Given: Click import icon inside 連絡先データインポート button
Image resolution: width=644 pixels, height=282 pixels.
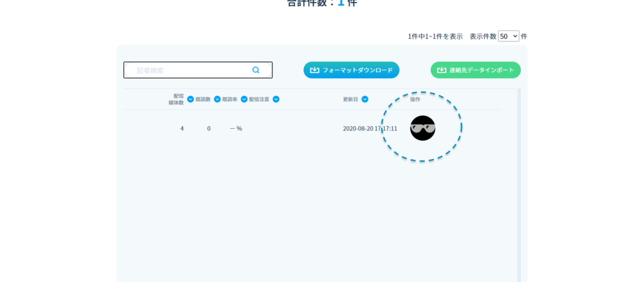Looking at the screenshot, I should pos(441,70).
